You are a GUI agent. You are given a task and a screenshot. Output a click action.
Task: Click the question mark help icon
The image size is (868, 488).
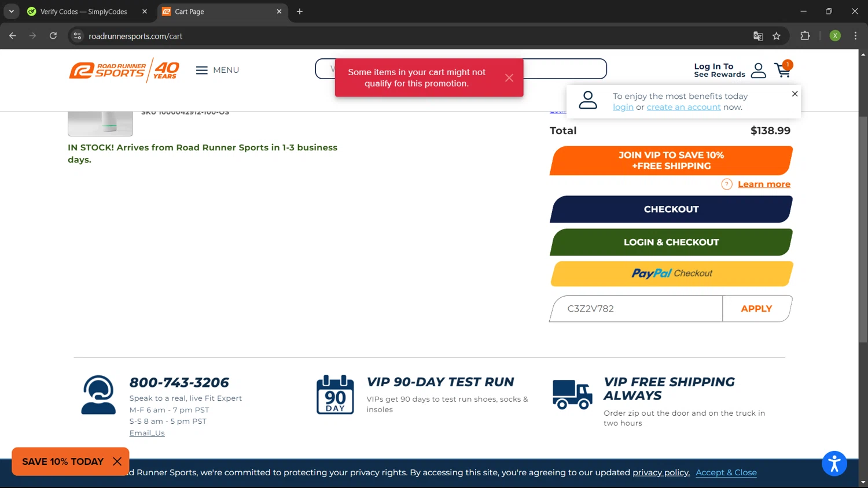pyautogui.click(x=727, y=184)
